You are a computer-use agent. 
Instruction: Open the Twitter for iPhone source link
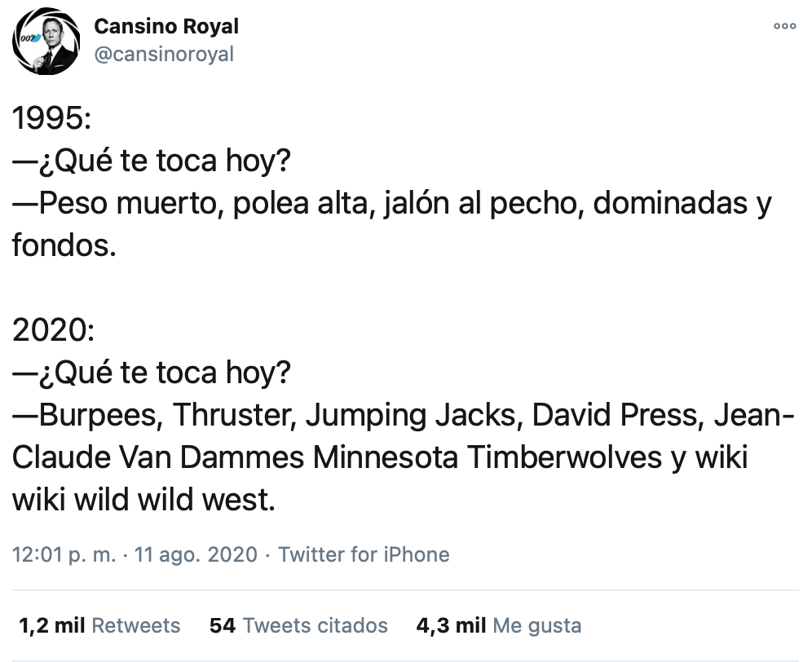364,555
